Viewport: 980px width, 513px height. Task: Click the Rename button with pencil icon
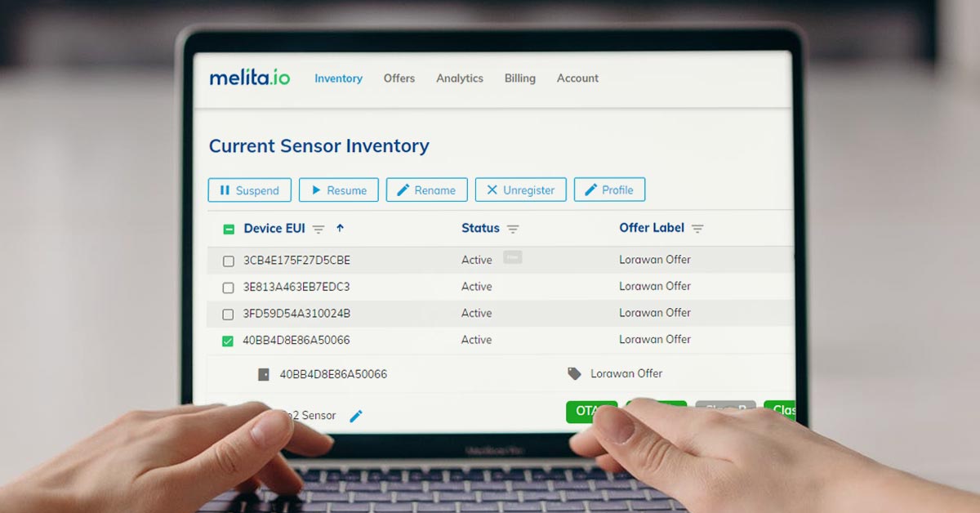click(426, 190)
